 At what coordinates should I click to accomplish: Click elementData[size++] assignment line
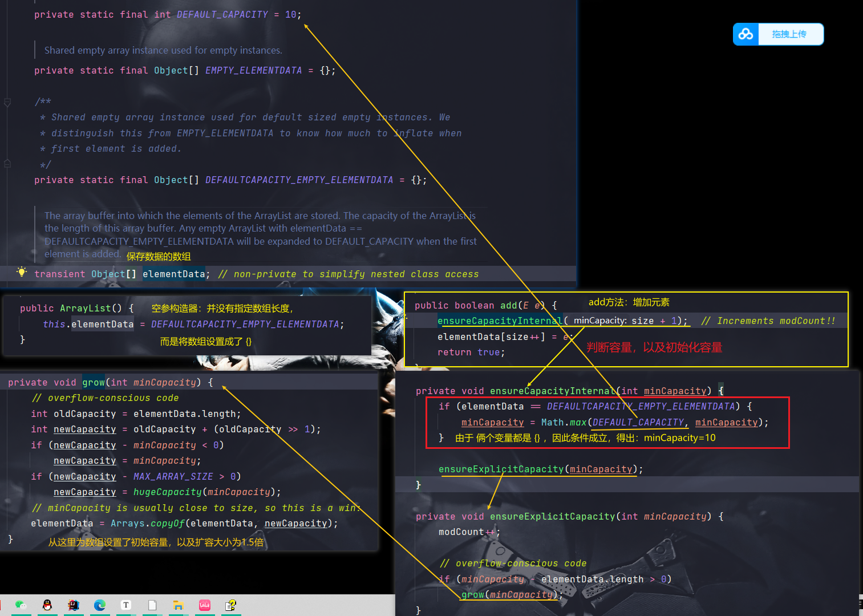pyautogui.click(x=505, y=337)
